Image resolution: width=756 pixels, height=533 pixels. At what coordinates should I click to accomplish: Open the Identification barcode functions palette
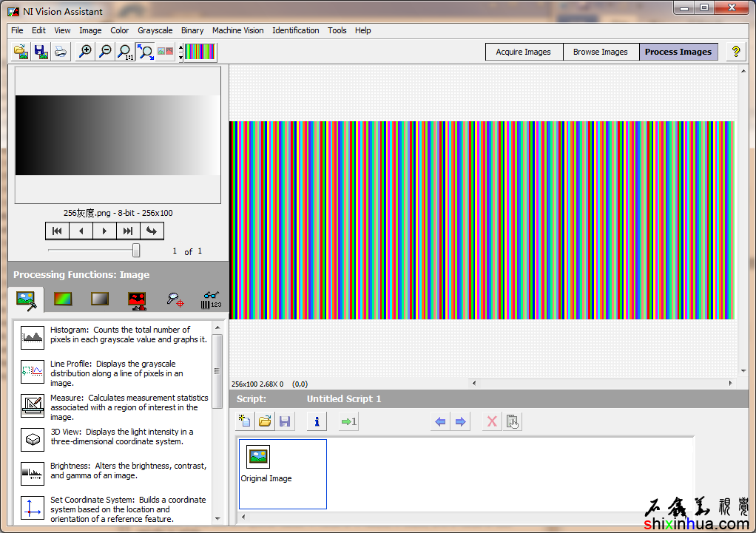coord(210,299)
